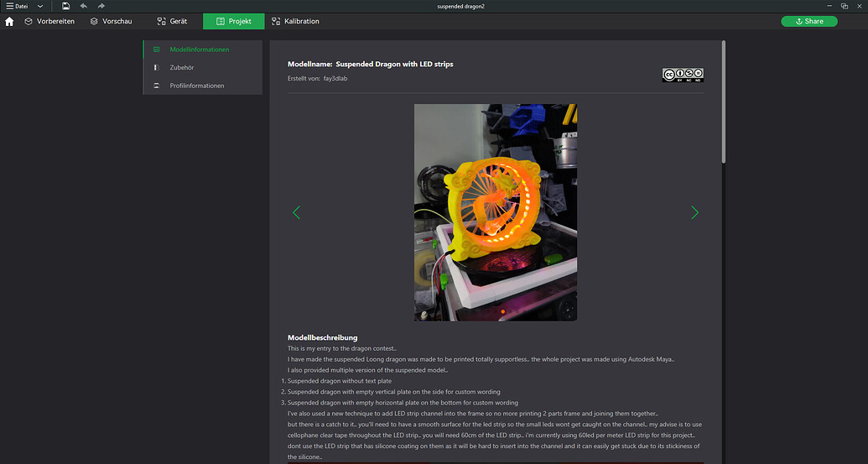
Task: Show the next model image
Action: pyautogui.click(x=694, y=212)
